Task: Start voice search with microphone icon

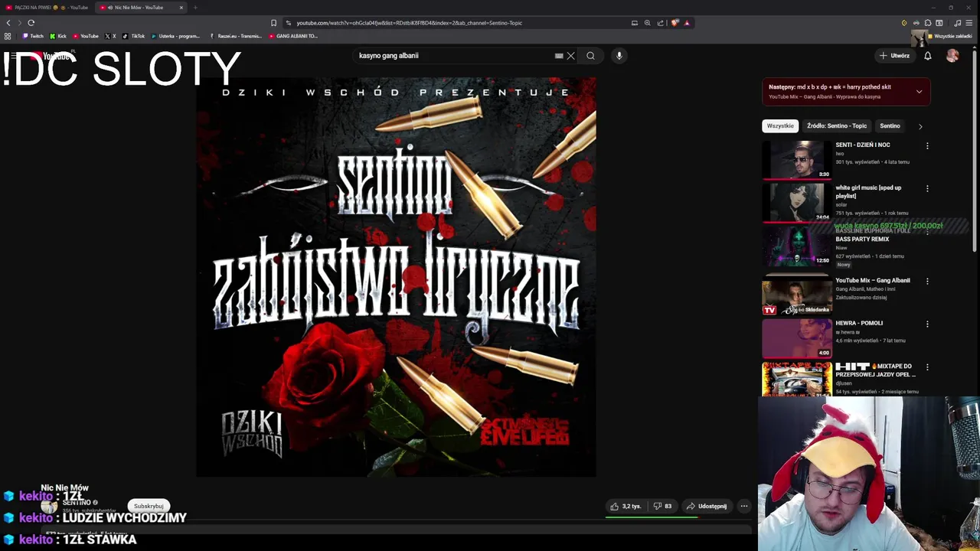Action: coord(619,56)
